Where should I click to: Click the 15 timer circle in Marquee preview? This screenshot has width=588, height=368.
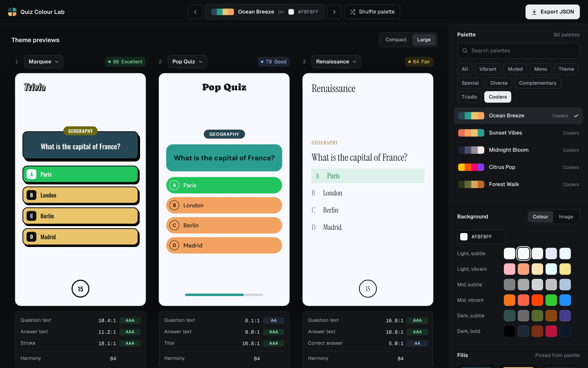[80, 289]
